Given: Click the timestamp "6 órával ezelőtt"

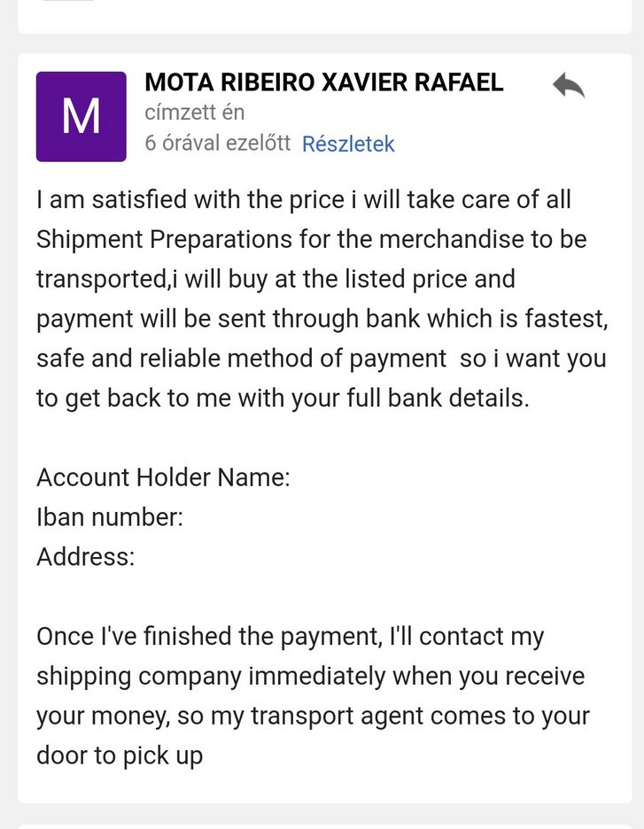Looking at the screenshot, I should 217,143.
